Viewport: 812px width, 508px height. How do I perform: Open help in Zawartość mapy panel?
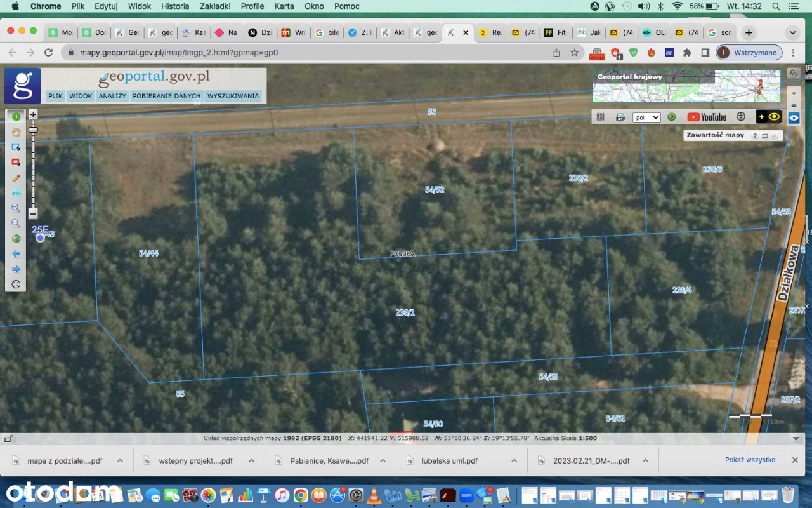point(755,136)
